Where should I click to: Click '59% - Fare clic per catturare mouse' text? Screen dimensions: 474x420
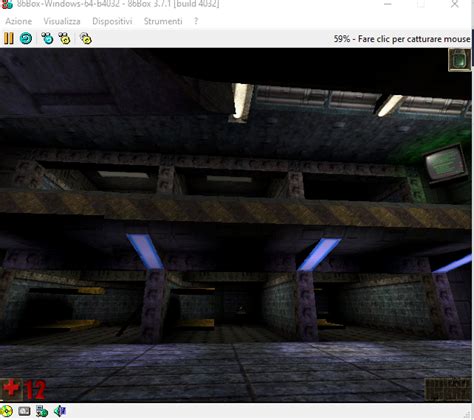pyautogui.click(x=402, y=39)
